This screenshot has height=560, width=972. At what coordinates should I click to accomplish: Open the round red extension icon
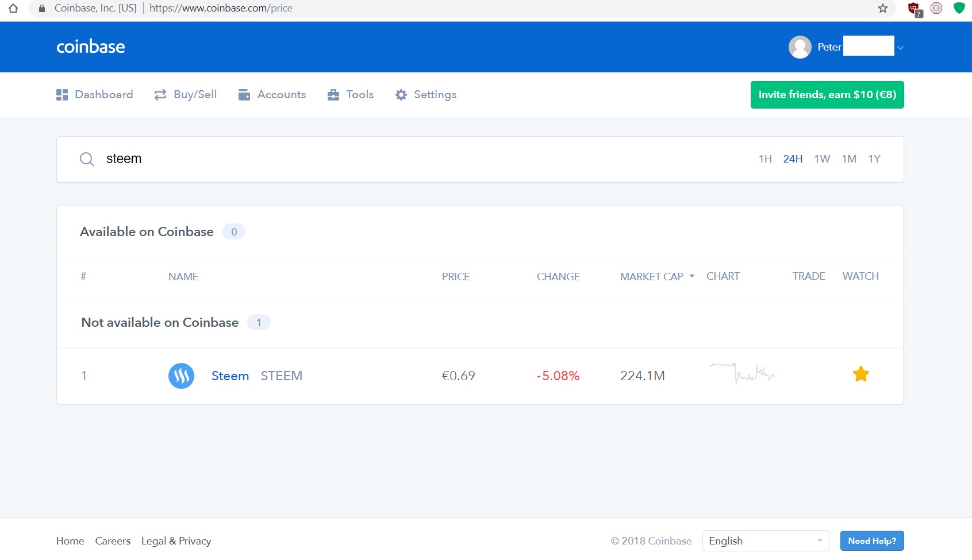click(x=936, y=8)
